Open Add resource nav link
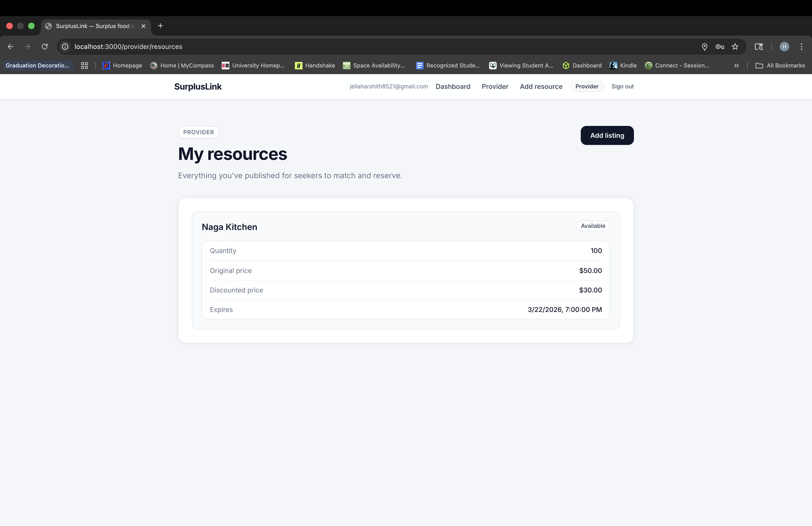 [x=541, y=86]
